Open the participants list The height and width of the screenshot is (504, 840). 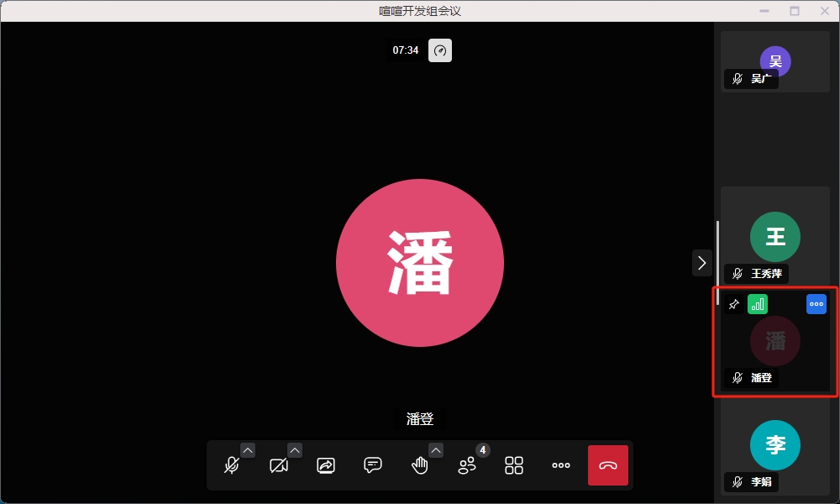(467, 465)
